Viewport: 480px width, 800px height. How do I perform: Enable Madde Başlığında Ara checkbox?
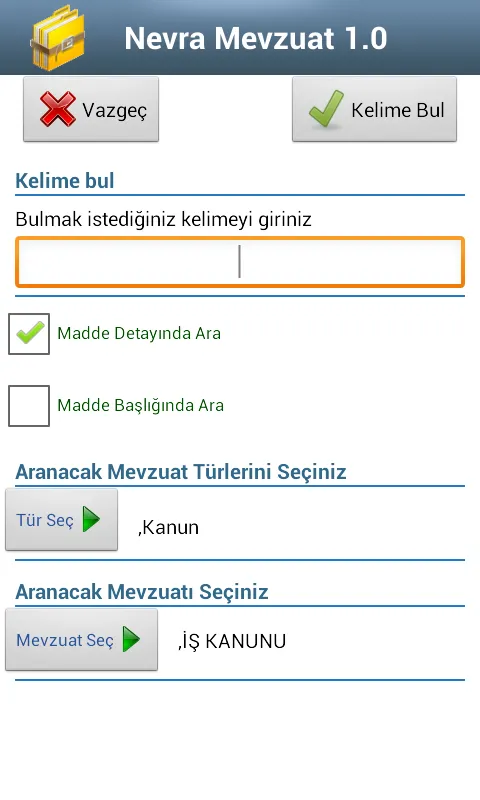tap(29, 406)
